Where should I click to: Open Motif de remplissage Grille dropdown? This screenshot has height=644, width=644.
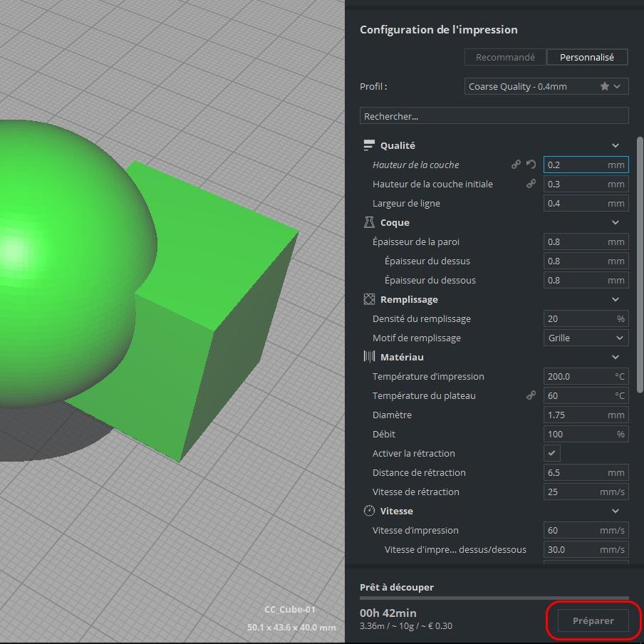tap(586, 338)
